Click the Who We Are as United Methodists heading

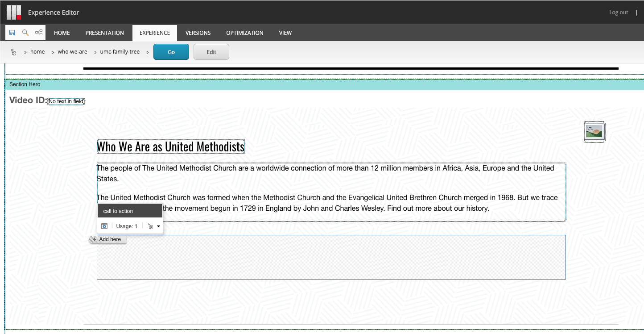171,146
